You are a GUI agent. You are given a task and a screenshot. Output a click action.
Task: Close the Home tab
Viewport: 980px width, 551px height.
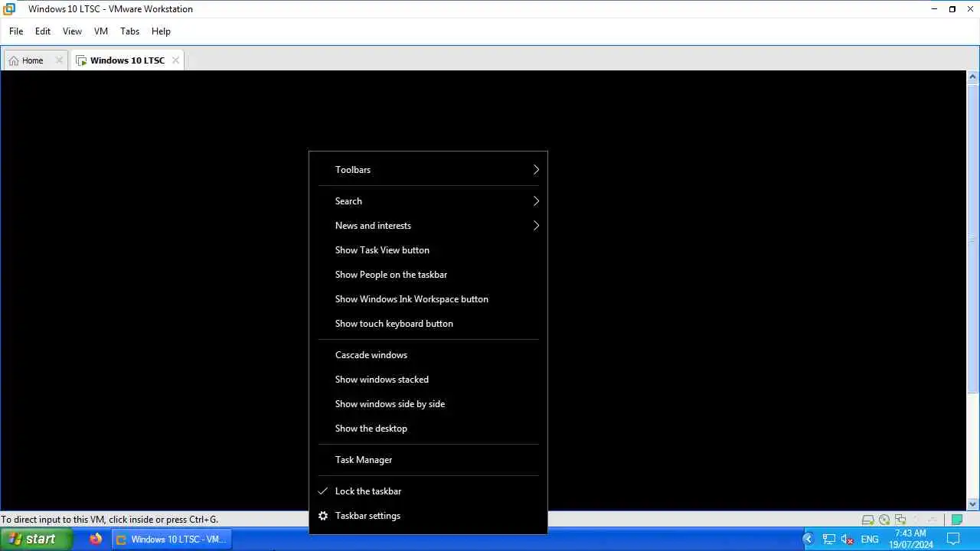tap(59, 60)
